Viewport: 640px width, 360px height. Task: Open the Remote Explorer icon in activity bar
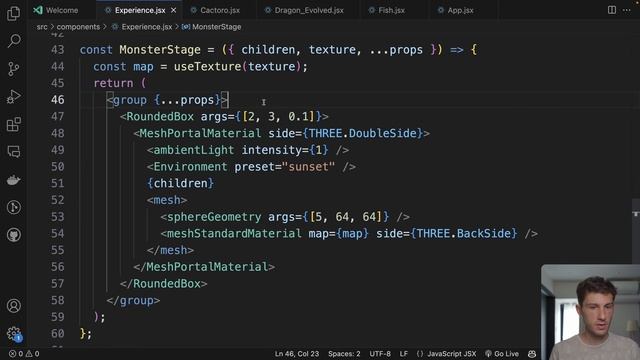click(13, 152)
